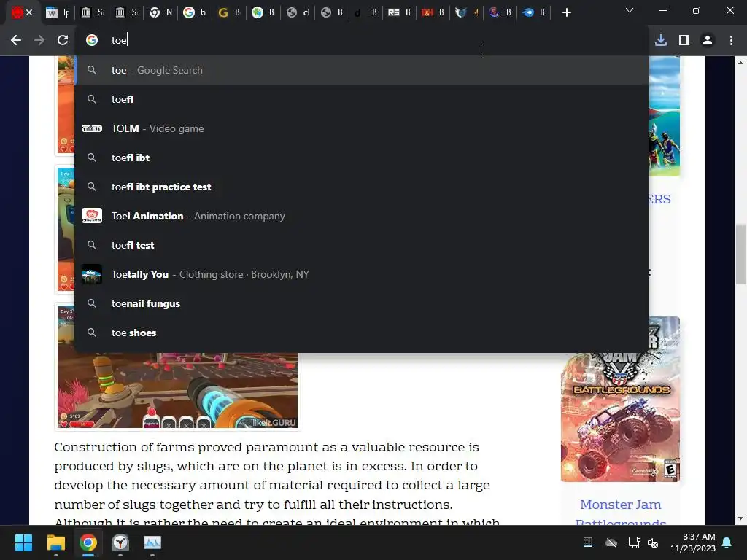Open the Chrome profile icon
Screen dimensions: 747x560
(x=708, y=41)
